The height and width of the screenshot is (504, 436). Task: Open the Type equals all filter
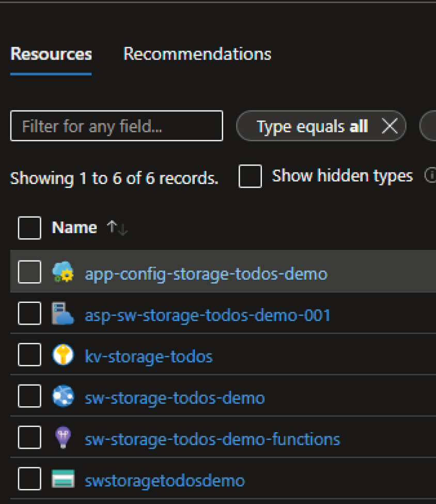click(x=312, y=126)
